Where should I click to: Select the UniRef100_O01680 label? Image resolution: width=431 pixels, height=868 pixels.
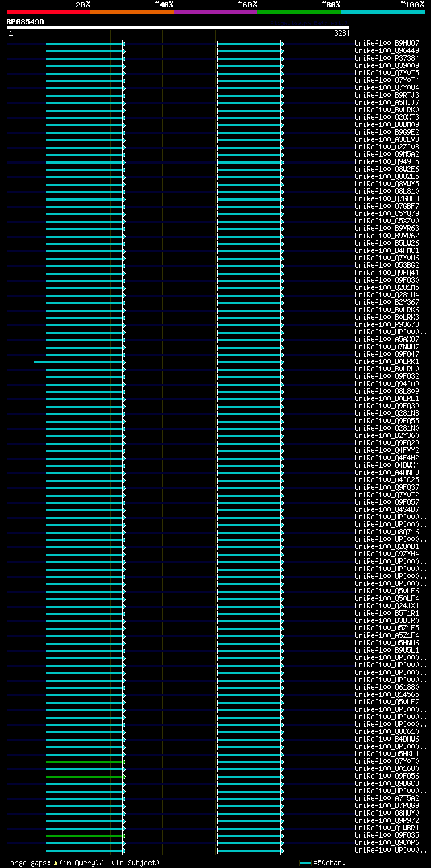(387, 769)
